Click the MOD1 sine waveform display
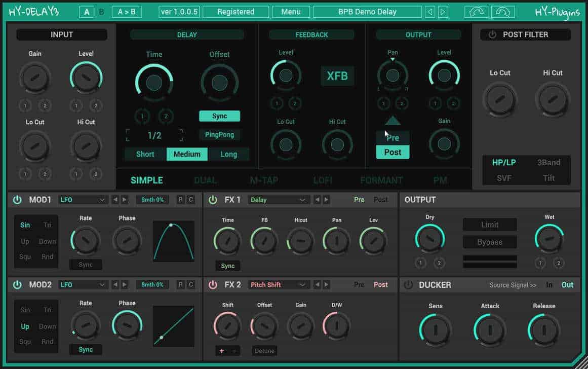Viewport: 588px width, 369px height. (x=174, y=241)
